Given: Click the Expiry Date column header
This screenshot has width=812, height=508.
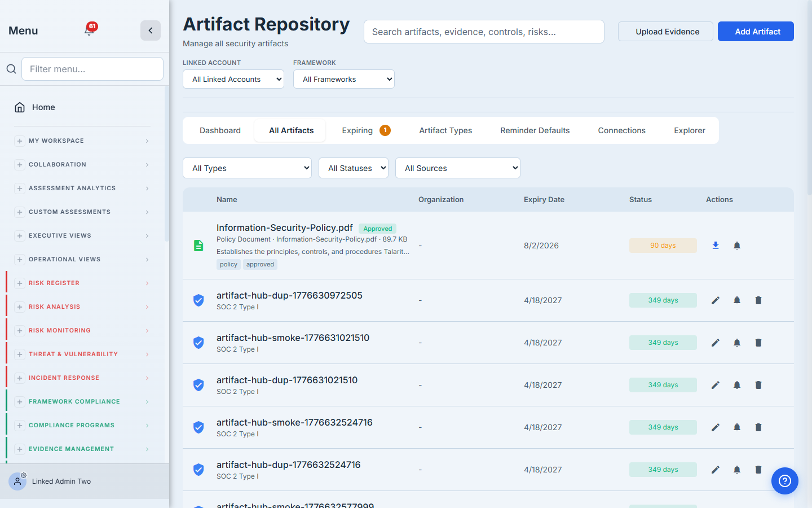Looking at the screenshot, I should click(544, 200).
